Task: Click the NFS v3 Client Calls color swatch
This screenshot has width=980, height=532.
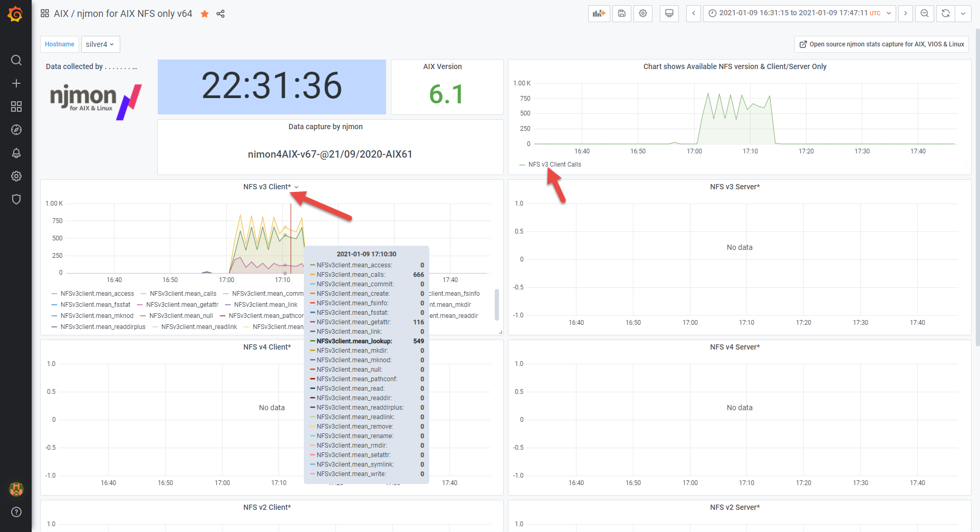Action: [522, 165]
